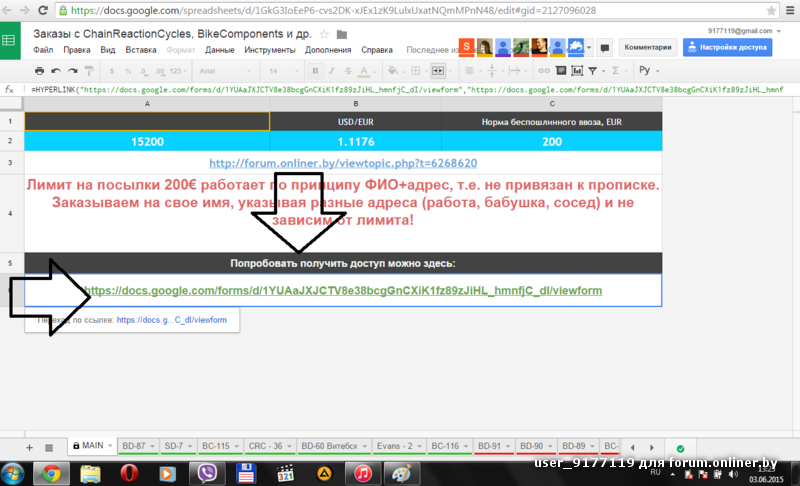
Task: Click the merge cells icon
Action: pos(438,71)
